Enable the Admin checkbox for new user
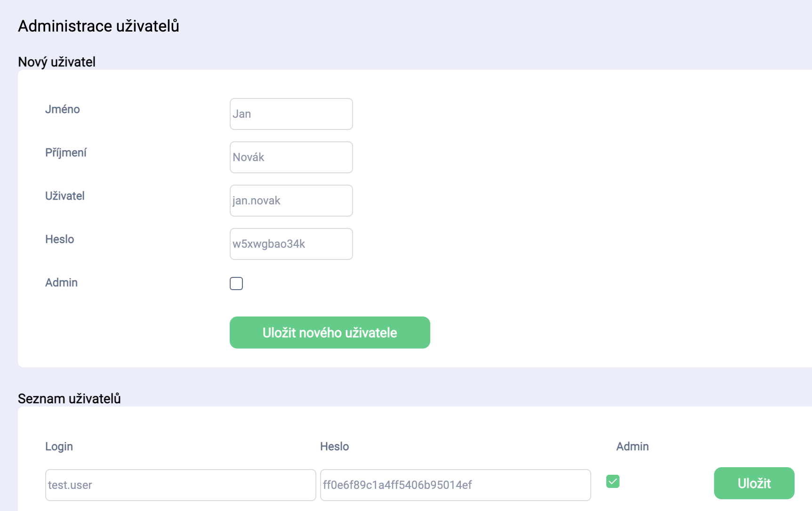This screenshot has width=812, height=511. pos(236,284)
